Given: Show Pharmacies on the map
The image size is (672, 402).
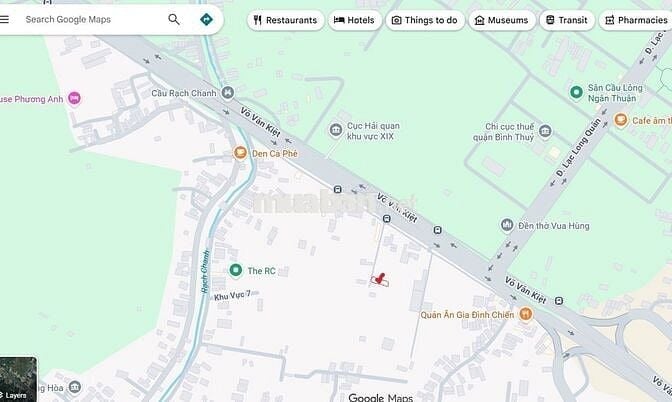Looking at the screenshot, I should pos(636,20).
